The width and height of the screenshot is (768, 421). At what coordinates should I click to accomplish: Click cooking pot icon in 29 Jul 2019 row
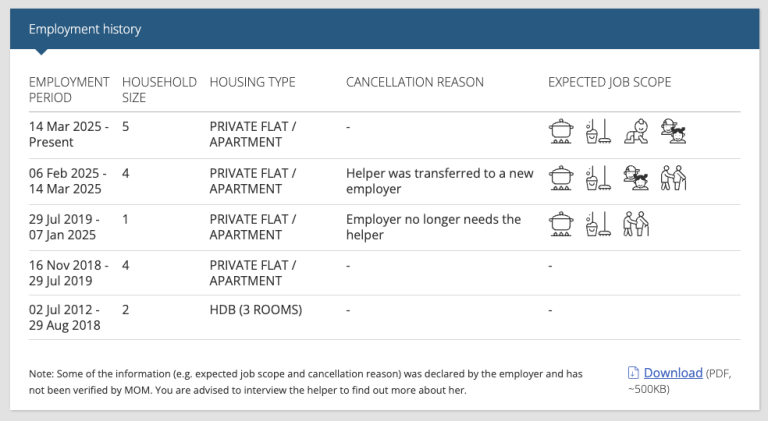[x=561, y=224]
